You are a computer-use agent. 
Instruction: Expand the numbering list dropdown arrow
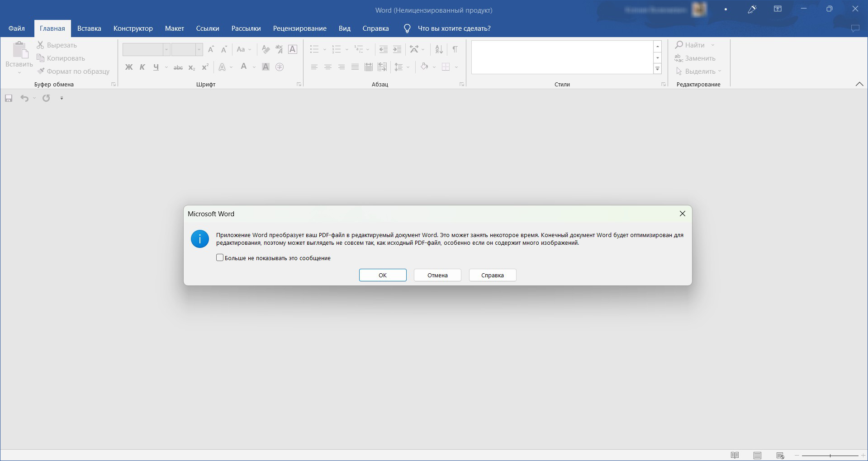[347, 49]
